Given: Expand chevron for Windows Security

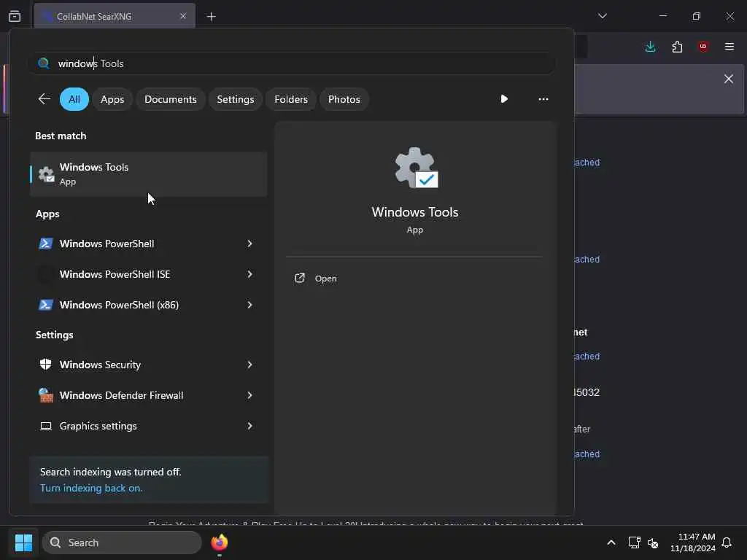Looking at the screenshot, I should pos(249,365).
